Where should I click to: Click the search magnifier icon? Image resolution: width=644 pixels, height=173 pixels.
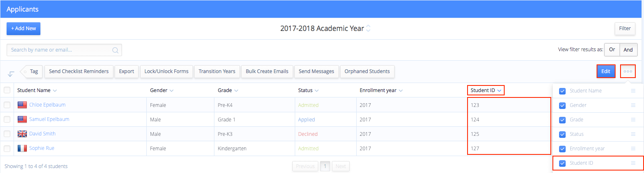click(115, 50)
